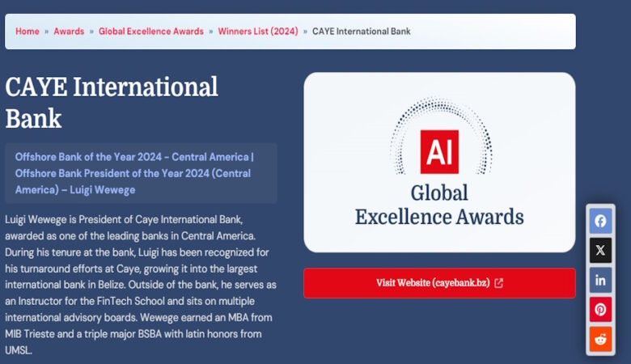Click the CAYE International Bank breadcrumb text
The height and width of the screenshot is (364, 631).
(x=361, y=32)
